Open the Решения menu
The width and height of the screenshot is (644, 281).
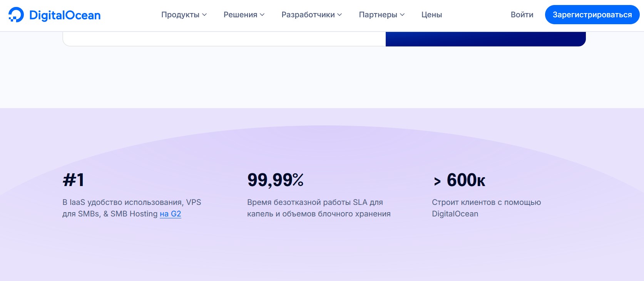tap(244, 15)
